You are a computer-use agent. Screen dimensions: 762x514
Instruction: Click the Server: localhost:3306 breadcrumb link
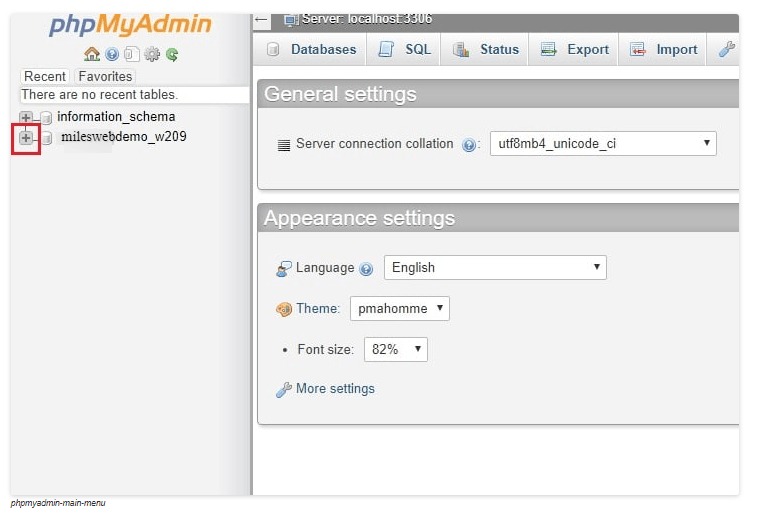(x=367, y=19)
